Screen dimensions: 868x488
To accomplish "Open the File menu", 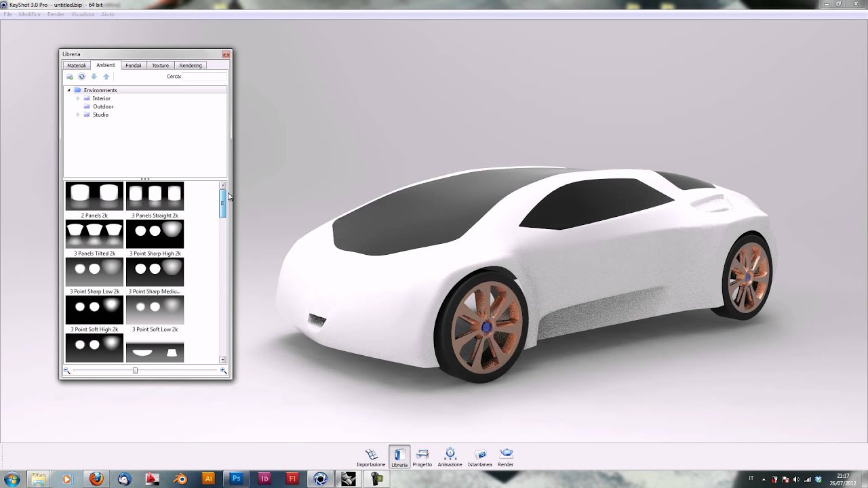I will tap(7, 14).
